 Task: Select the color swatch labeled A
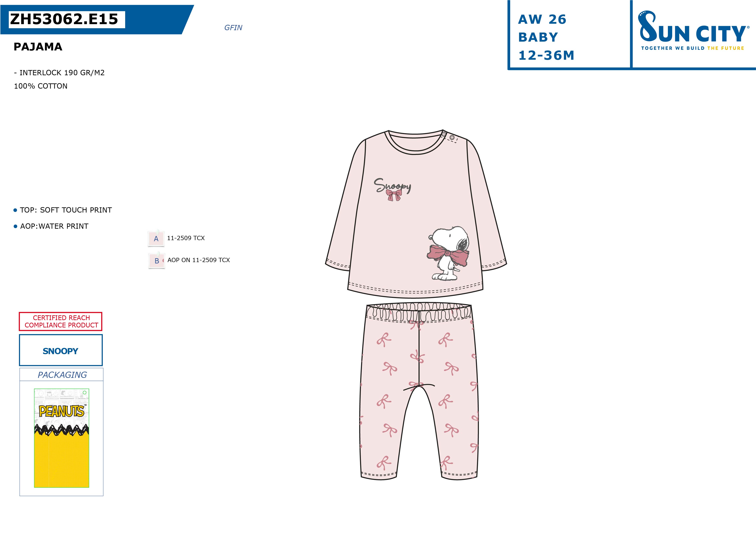pos(156,239)
